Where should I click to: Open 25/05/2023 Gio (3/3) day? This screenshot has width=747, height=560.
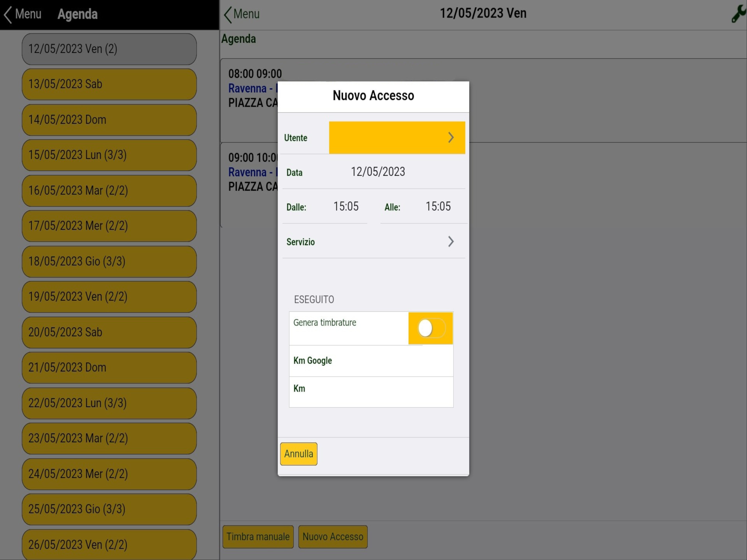pyautogui.click(x=109, y=509)
